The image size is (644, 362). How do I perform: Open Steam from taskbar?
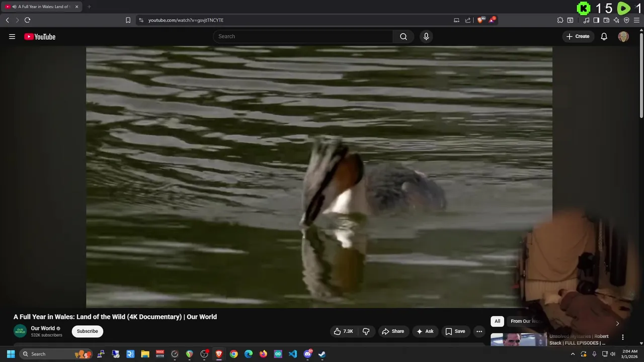coord(322,354)
